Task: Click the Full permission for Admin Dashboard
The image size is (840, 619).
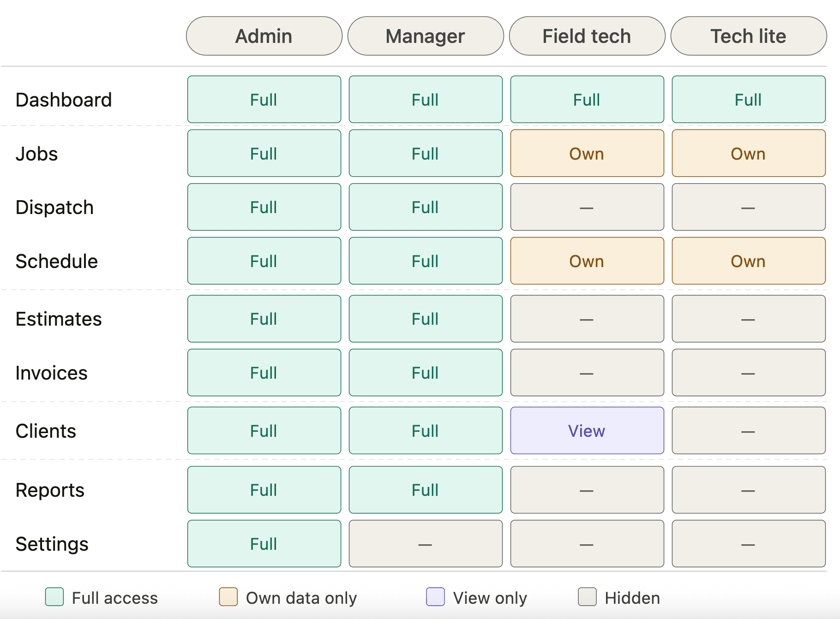Action: coord(264,99)
